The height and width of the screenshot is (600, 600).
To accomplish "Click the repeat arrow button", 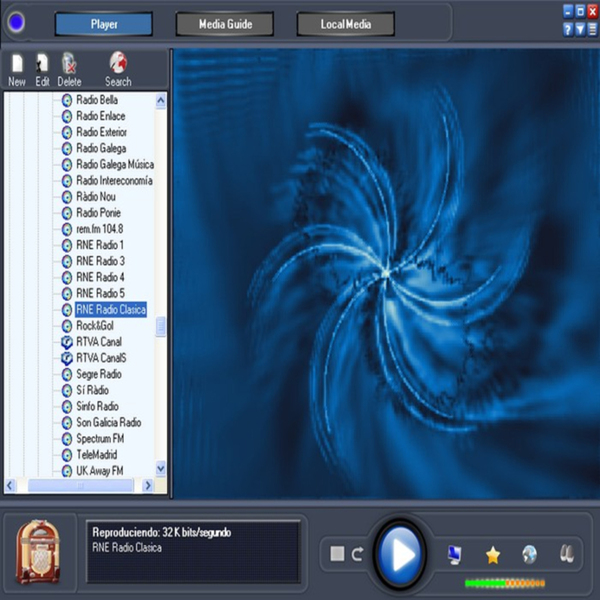I will 357,554.
